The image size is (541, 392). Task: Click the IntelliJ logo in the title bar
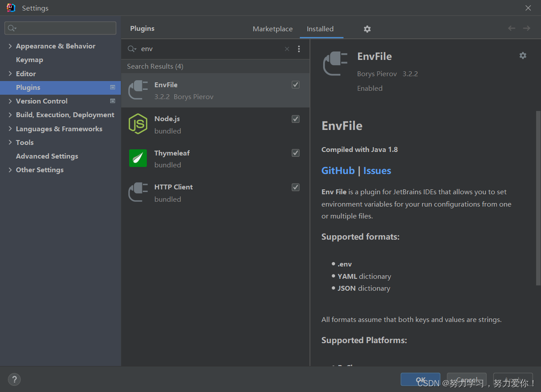click(11, 8)
